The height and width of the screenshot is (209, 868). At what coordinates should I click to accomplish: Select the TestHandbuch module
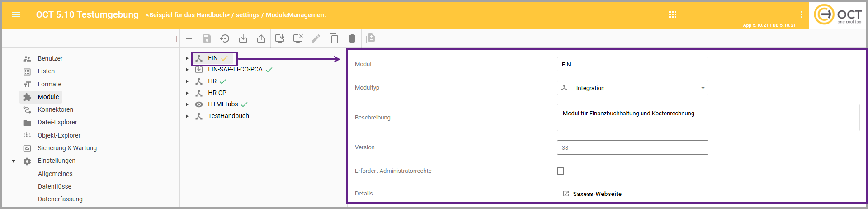coord(228,116)
